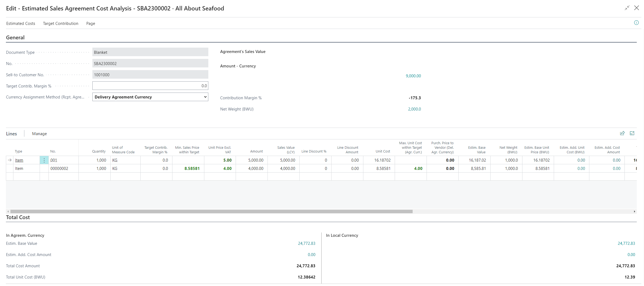Open the row options three-dot menu
This screenshot has width=644, height=286.
(x=44, y=160)
